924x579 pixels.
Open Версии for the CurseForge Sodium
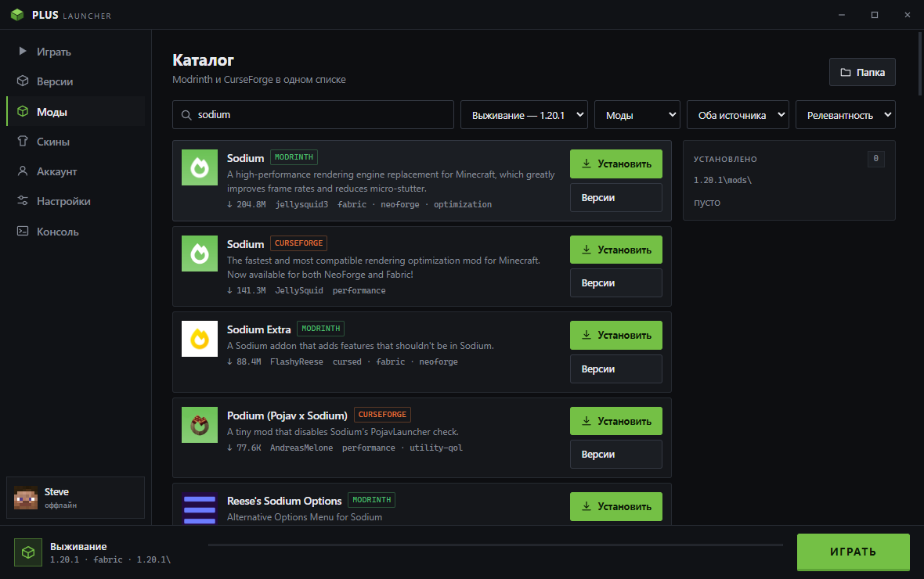(x=615, y=282)
